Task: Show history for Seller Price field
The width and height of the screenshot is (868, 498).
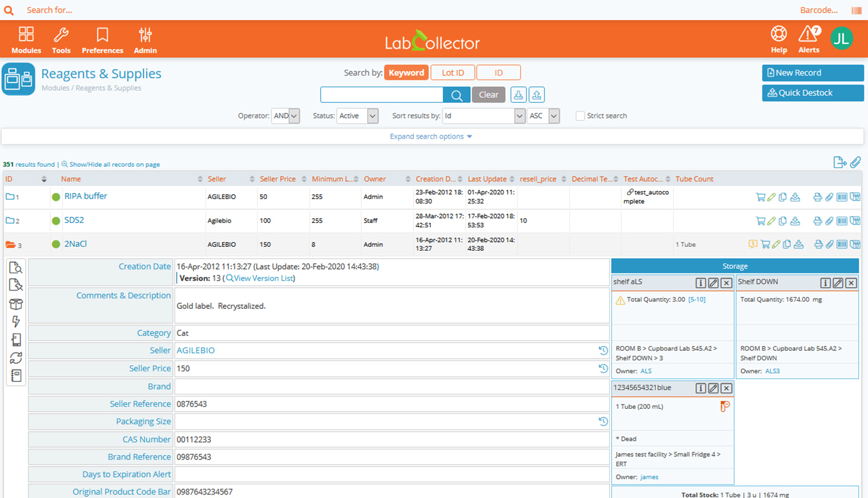Action: tap(603, 368)
